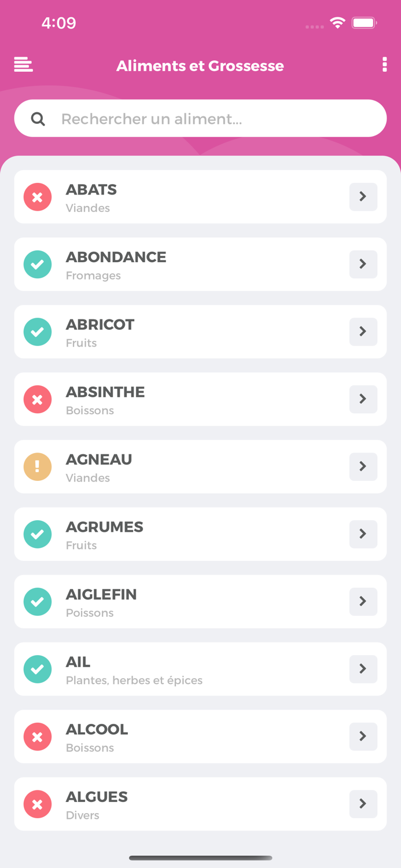This screenshot has height=868, width=401.
Task: Tap the search input field
Action: (x=200, y=118)
